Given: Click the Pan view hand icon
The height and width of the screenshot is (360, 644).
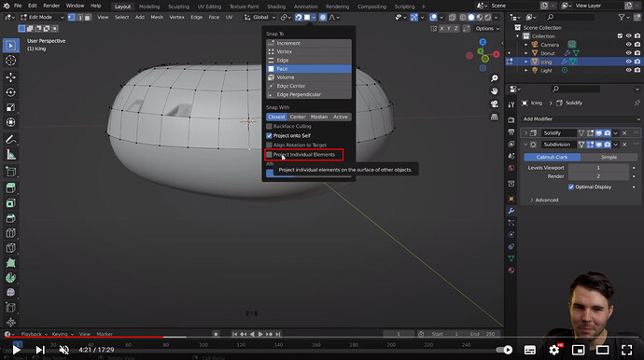Looking at the screenshot, I should tap(494, 90).
